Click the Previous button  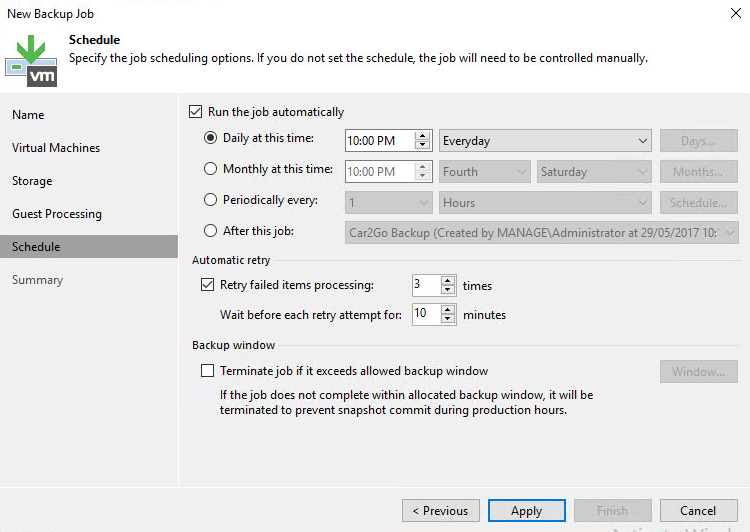click(x=441, y=511)
